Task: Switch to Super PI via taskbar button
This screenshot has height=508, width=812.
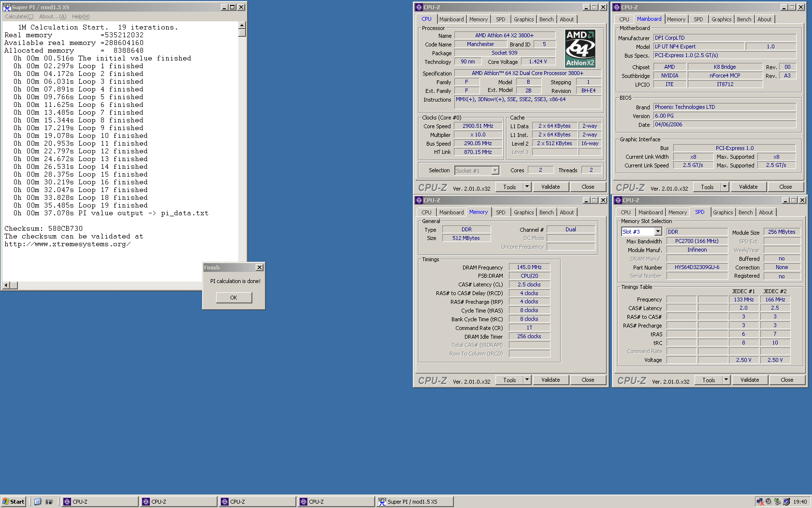Action: click(415, 502)
